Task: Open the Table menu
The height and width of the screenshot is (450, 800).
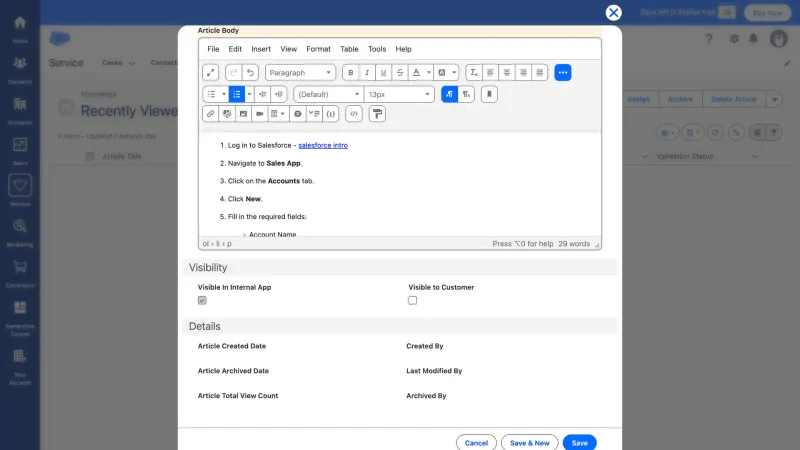Action: (x=349, y=49)
